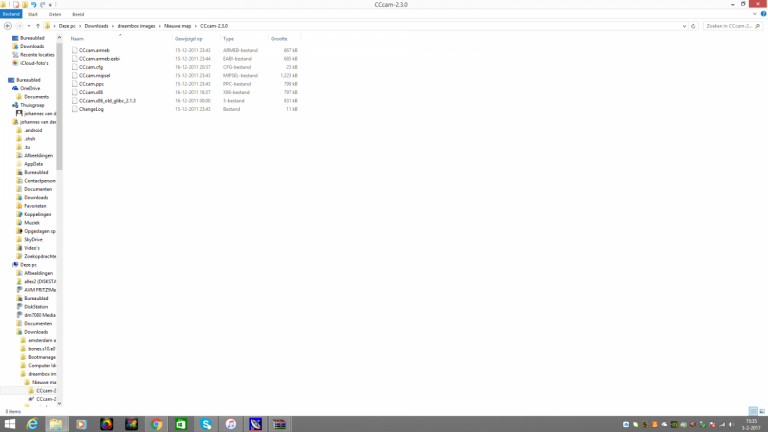Open Internet Explorer from the taskbar

click(x=32, y=424)
